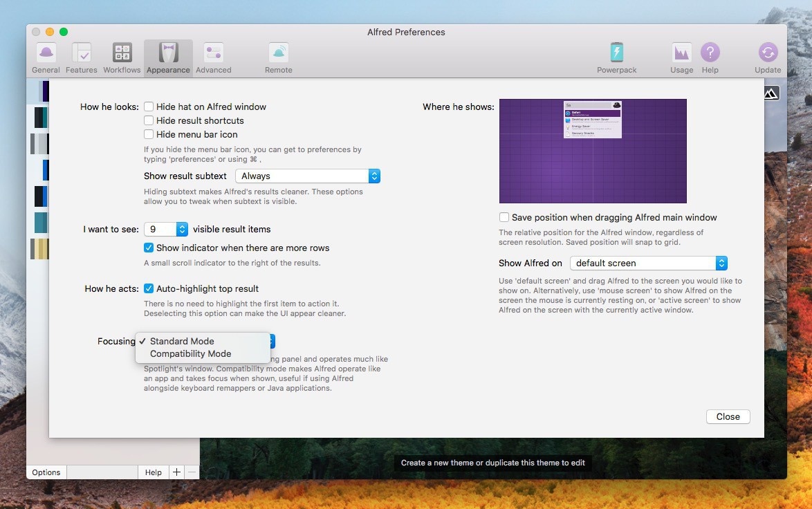Select the teal theme swatch in sidebar
Viewport: 812px width, 509px height.
40,223
